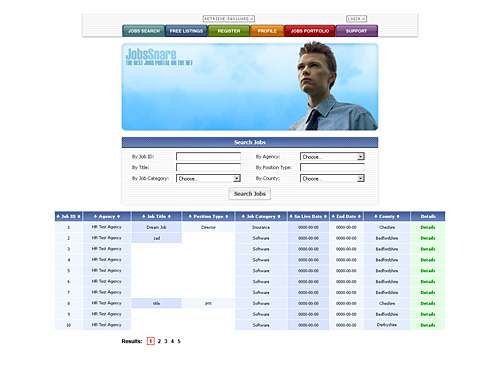Select the Jobs Portfolio tab
Image resolution: width=500 pixels, height=375 pixels.
[310, 31]
